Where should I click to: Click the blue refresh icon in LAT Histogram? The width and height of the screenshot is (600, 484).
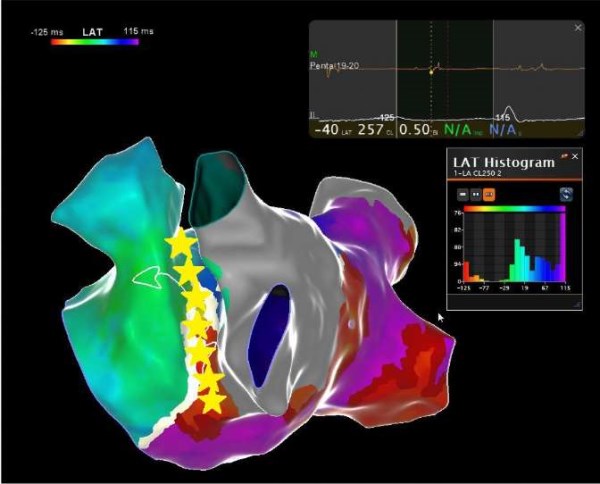tap(566, 195)
